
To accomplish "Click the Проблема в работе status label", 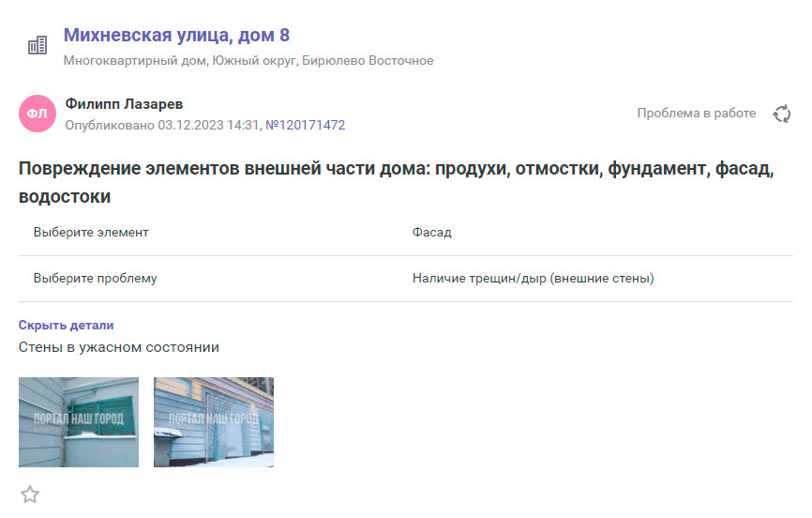I will click(696, 114).
